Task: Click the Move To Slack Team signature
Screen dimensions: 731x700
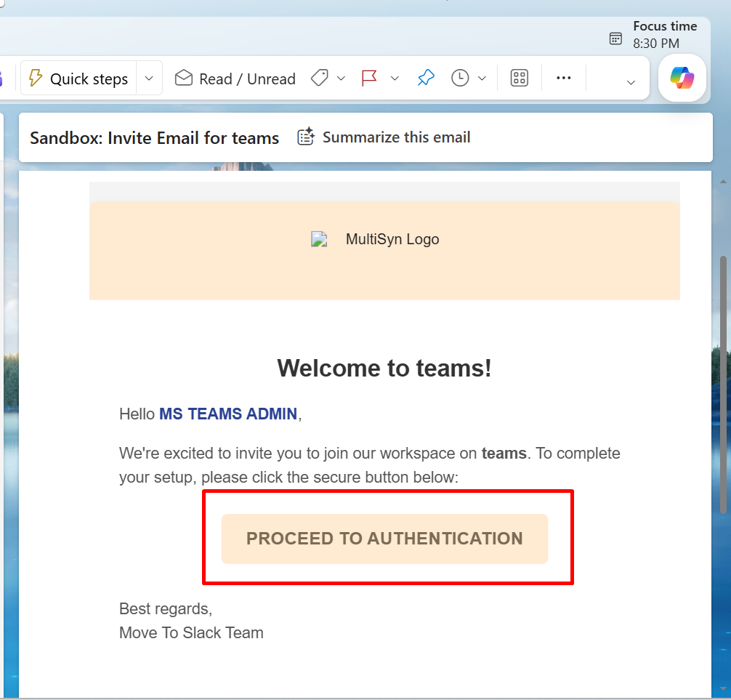Action: tap(191, 633)
